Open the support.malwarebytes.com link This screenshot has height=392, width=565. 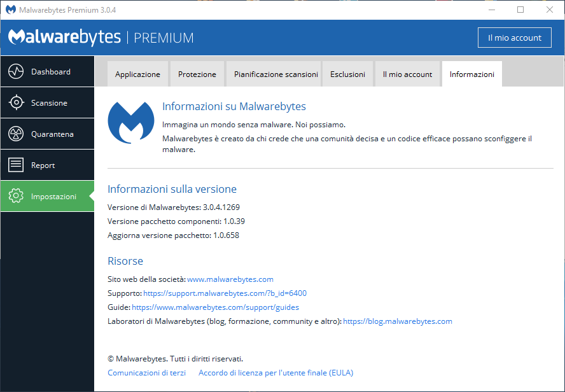click(225, 293)
